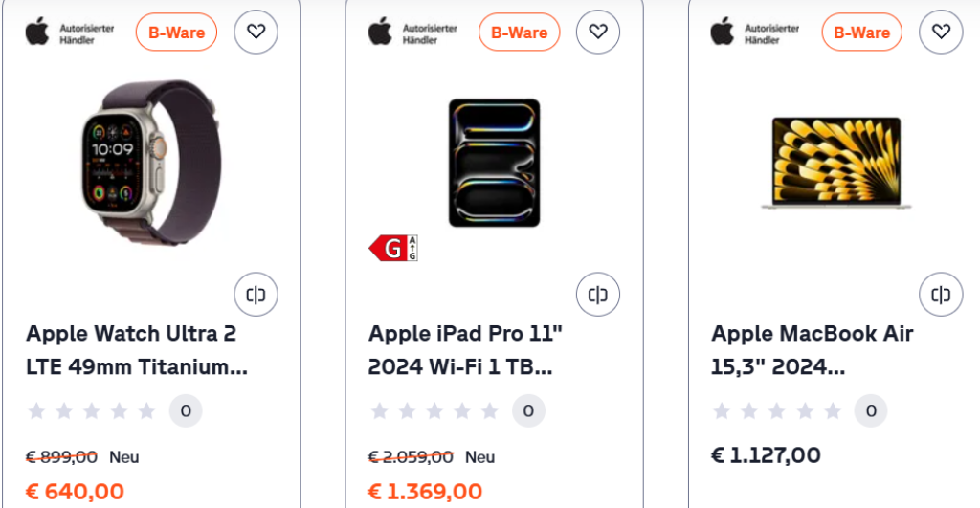Add Apple Watch Ultra 2 to wishlist
Image resolution: width=980 pixels, height=508 pixels.
pyautogui.click(x=256, y=32)
